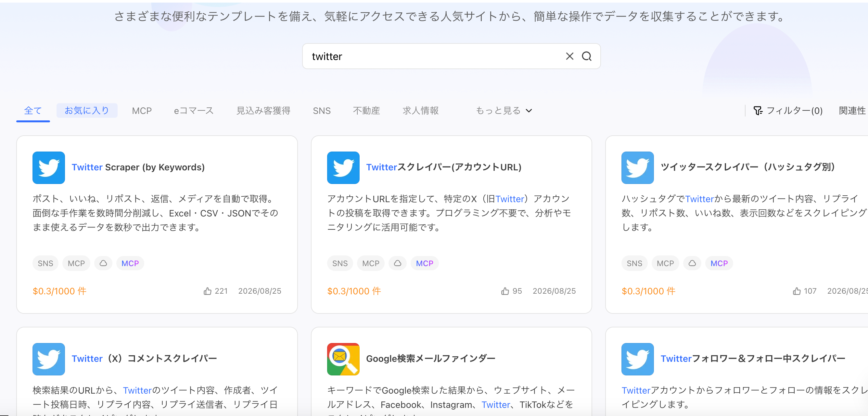Switch to the 求人情報 tab
The height and width of the screenshot is (416, 868).
421,110
